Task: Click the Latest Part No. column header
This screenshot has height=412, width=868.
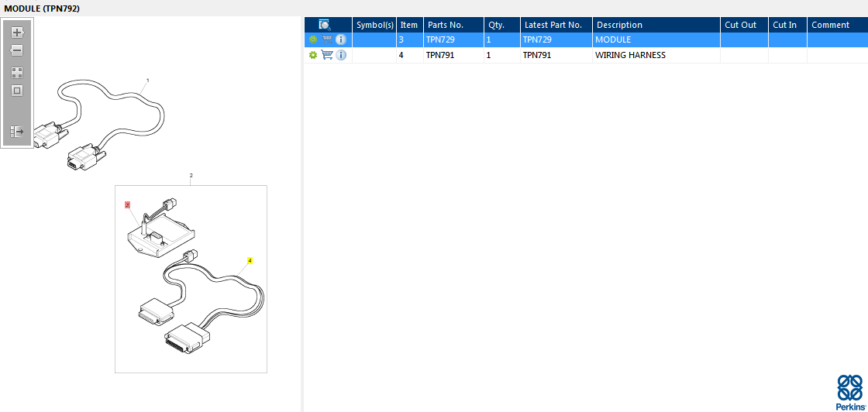Action: [x=556, y=25]
